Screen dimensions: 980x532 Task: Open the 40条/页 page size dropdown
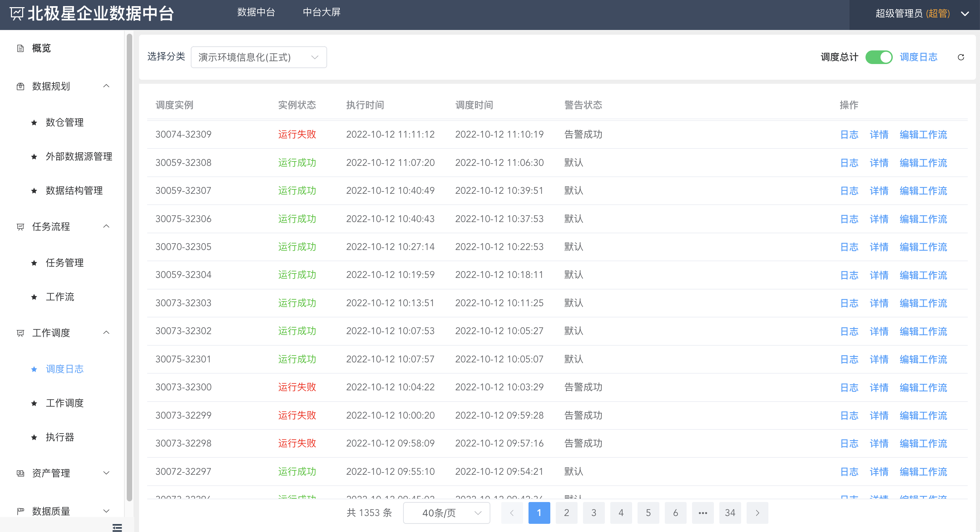coord(446,513)
